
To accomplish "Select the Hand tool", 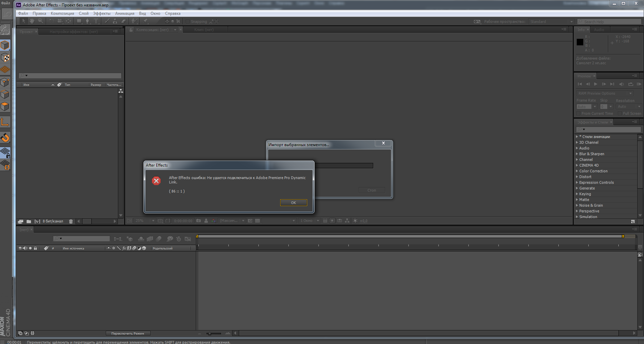I will click(32, 21).
